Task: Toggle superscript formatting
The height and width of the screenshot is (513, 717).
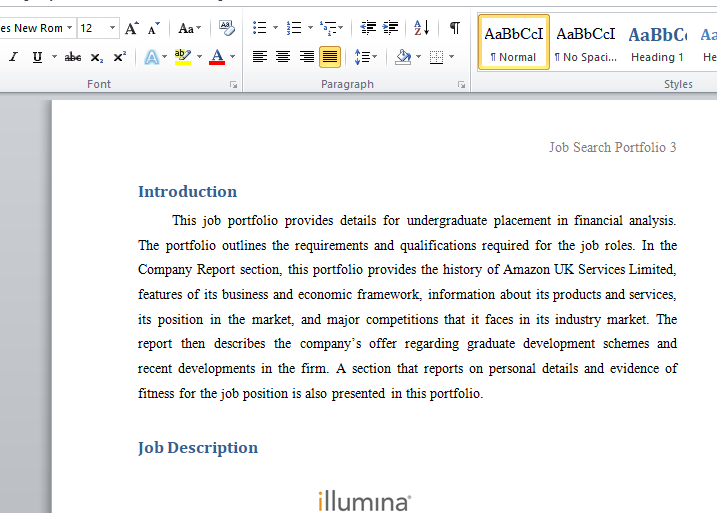Action: coord(119,57)
